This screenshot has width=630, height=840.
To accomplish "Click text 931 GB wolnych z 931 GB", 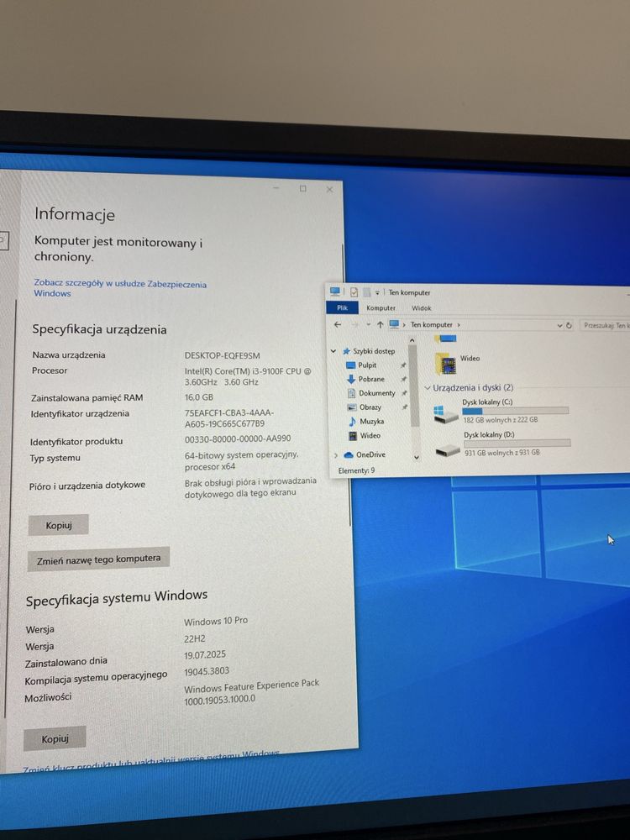I will click(502, 453).
